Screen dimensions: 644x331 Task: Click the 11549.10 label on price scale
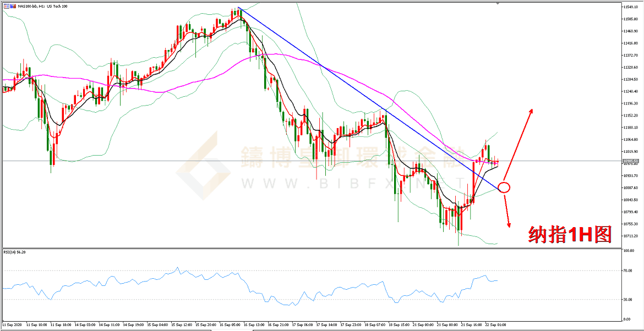[630, 7]
